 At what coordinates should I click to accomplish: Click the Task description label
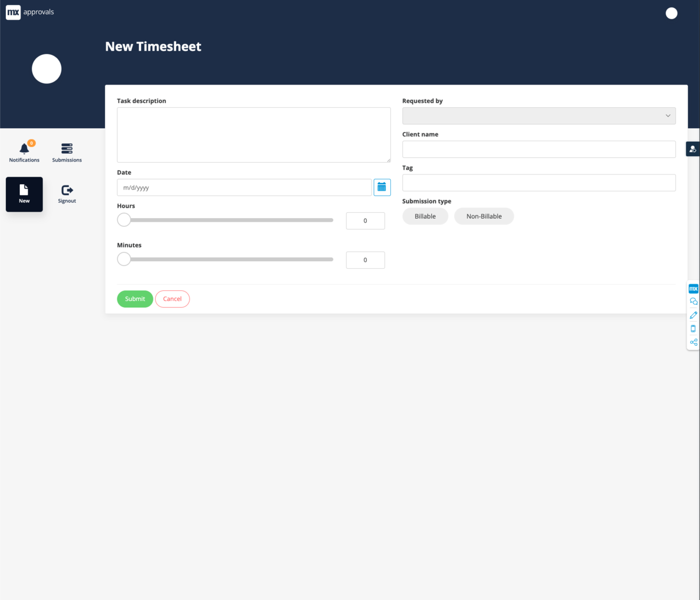click(x=142, y=101)
